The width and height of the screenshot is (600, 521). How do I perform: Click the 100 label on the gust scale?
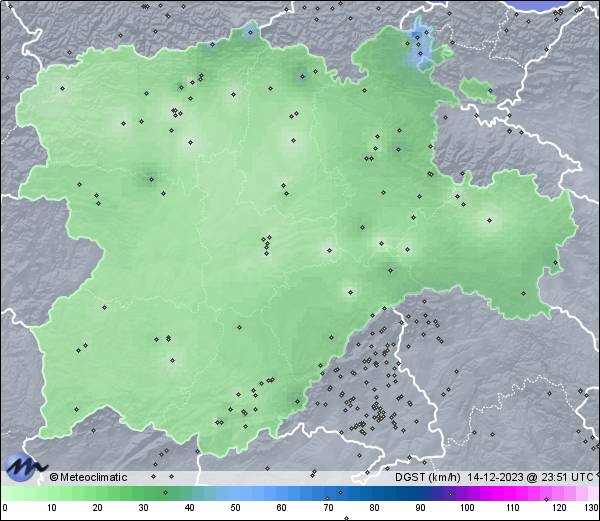click(x=466, y=508)
